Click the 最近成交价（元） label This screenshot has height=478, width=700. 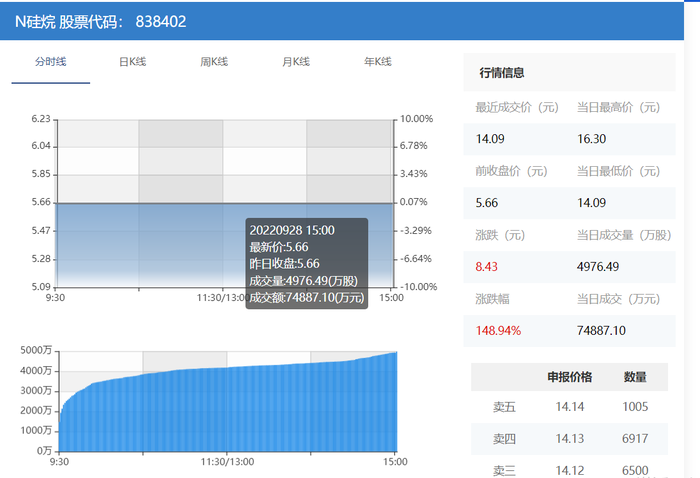pyautogui.click(x=517, y=107)
